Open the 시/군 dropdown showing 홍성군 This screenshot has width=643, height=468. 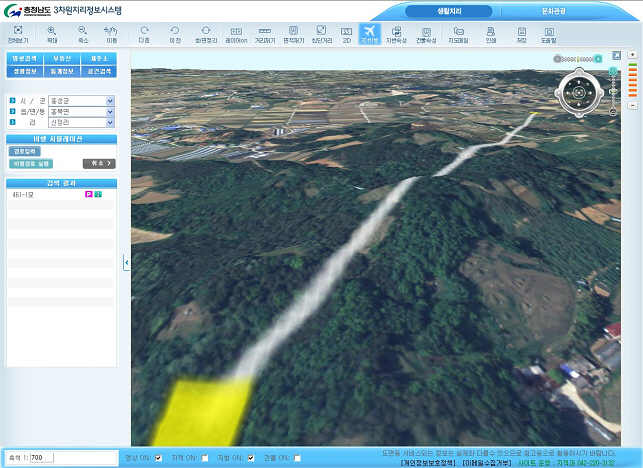(x=81, y=100)
